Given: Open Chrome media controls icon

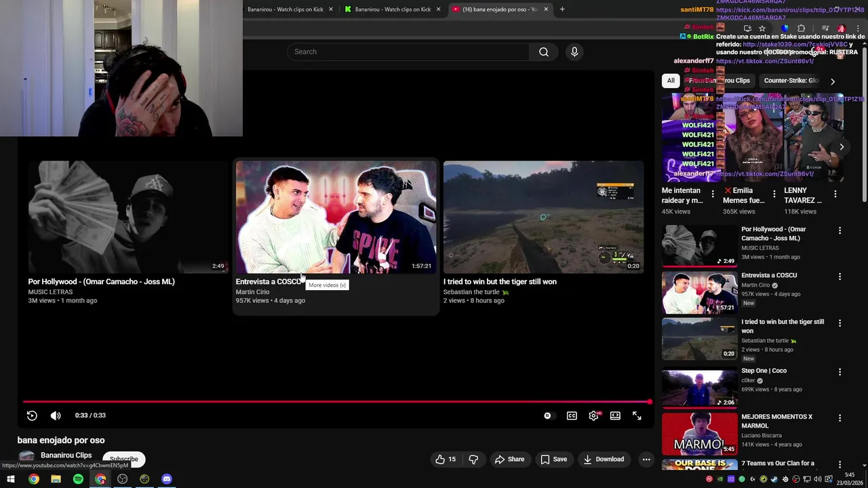Looking at the screenshot, I should 825,28.
